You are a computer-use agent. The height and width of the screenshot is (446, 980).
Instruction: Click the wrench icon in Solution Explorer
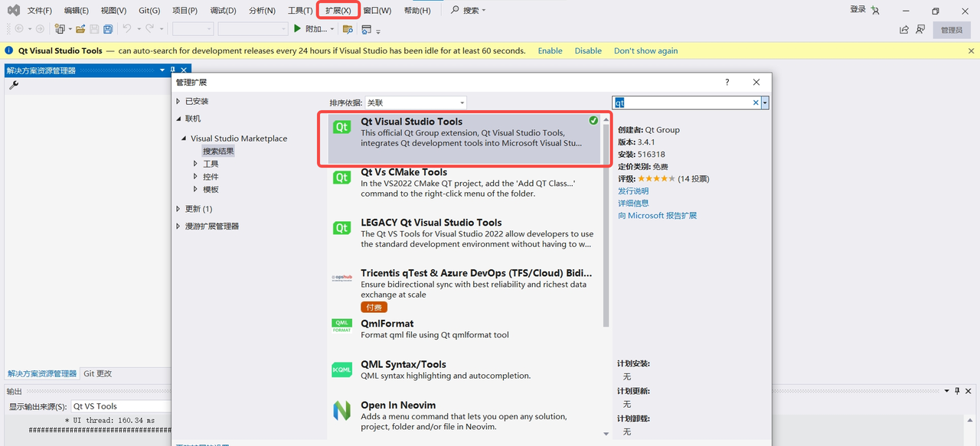pos(14,86)
